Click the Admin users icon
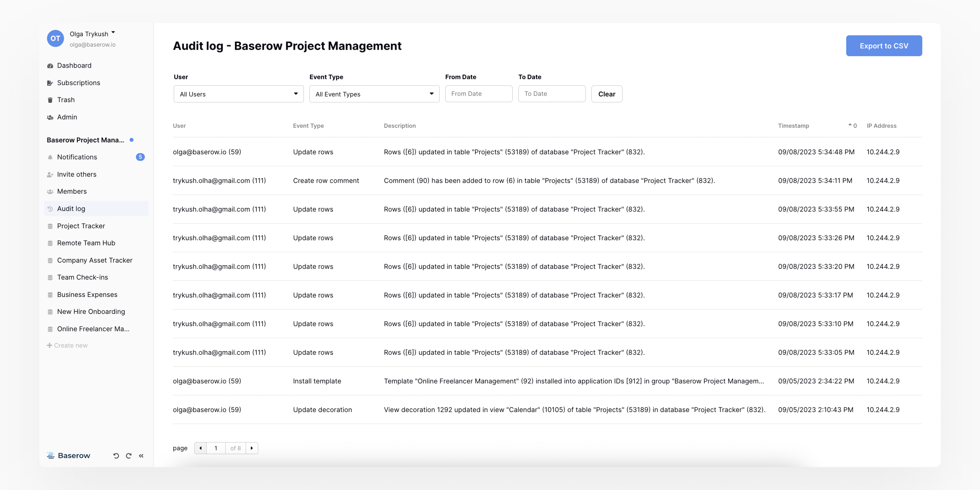 click(50, 117)
